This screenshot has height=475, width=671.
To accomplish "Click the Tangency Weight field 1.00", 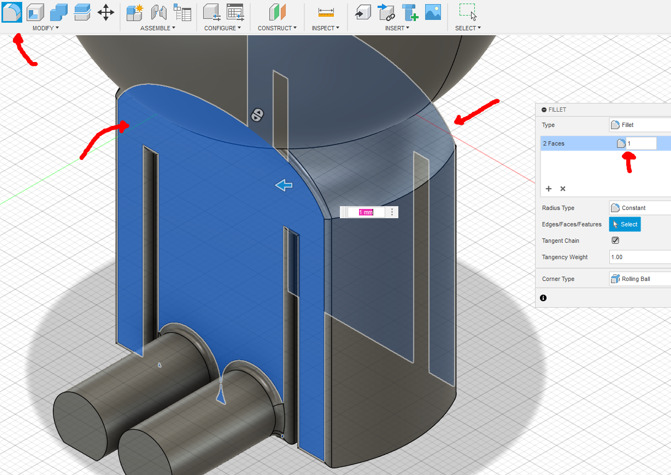I will point(640,257).
